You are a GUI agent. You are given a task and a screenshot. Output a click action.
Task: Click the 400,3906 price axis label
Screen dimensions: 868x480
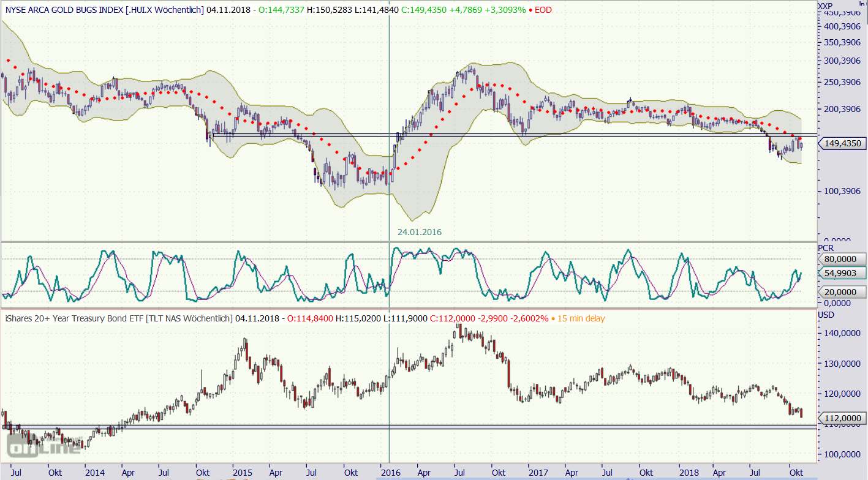click(x=842, y=26)
